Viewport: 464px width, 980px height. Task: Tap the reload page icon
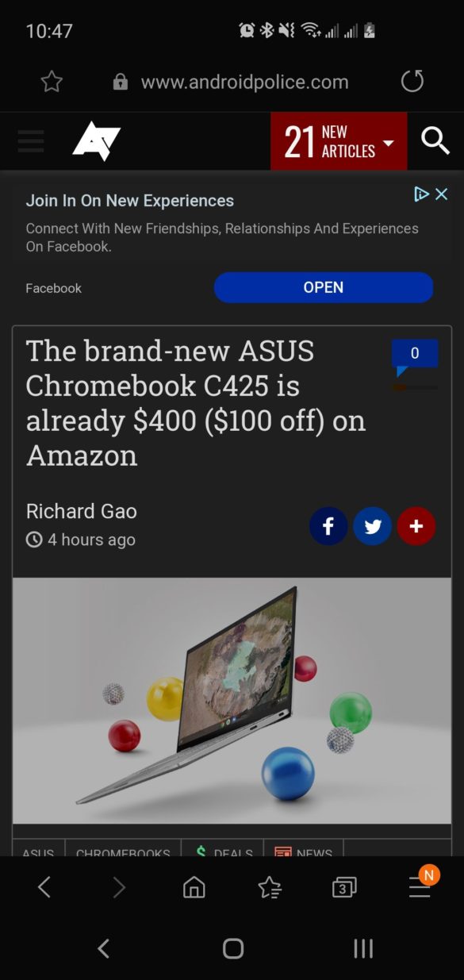tap(412, 81)
